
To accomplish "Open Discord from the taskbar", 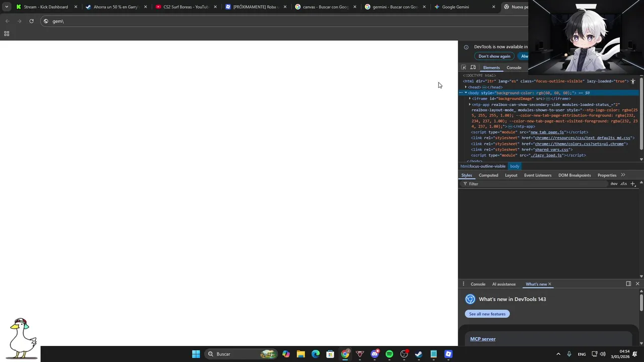I will (x=374, y=354).
